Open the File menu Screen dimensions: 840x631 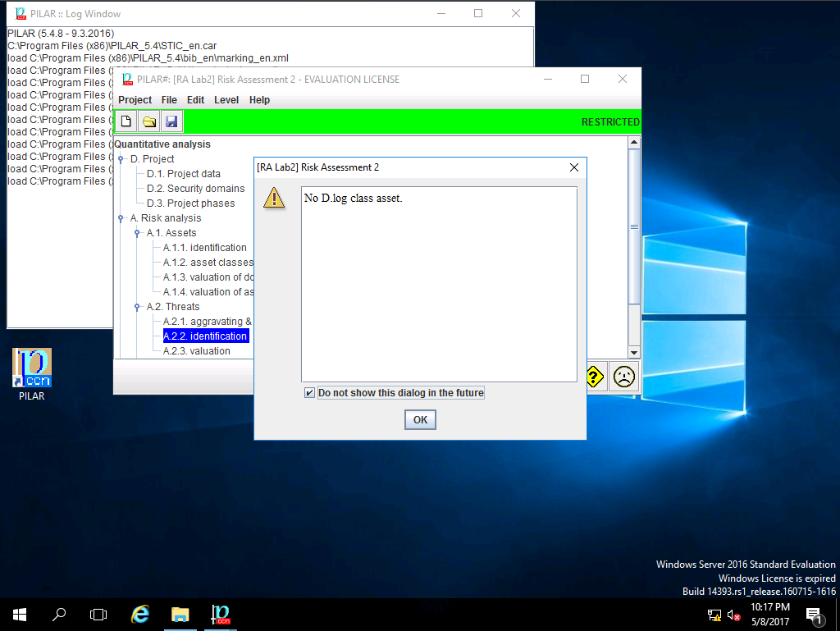[169, 100]
